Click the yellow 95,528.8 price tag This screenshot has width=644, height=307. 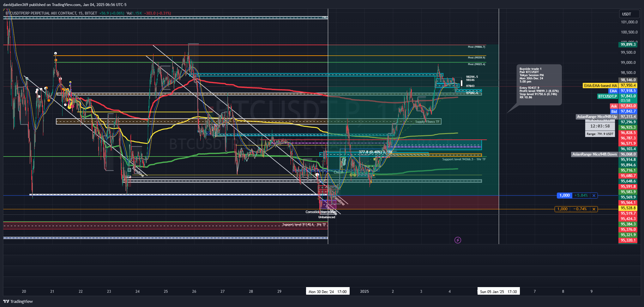point(628,208)
